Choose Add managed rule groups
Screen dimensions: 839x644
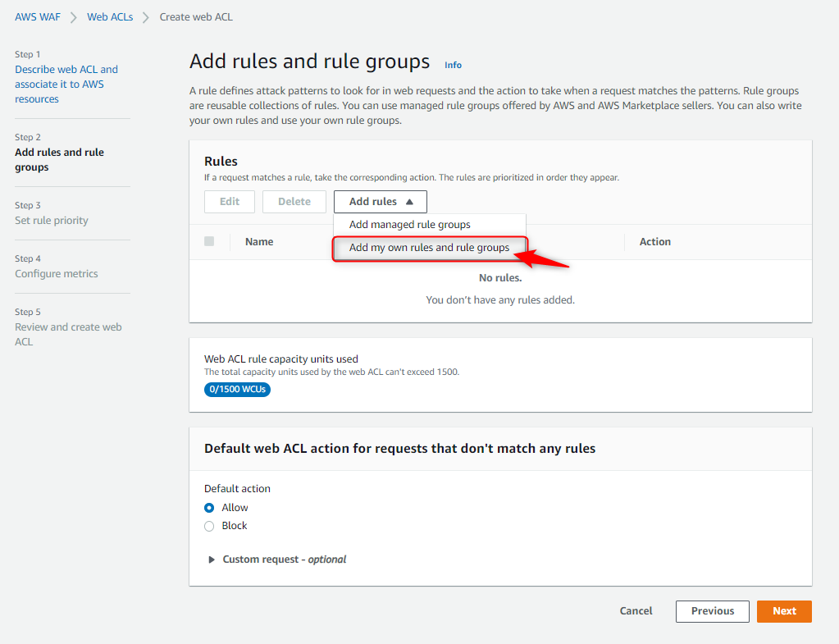pyautogui.click(x=409, y=225)
